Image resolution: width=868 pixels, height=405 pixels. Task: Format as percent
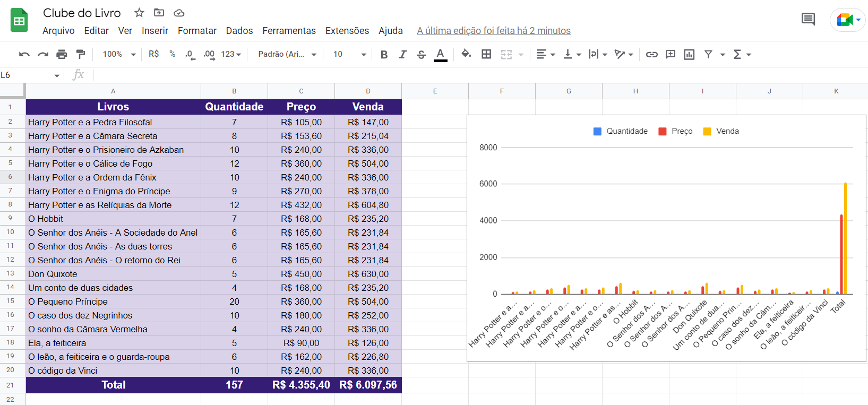click(x=172, y=54)
